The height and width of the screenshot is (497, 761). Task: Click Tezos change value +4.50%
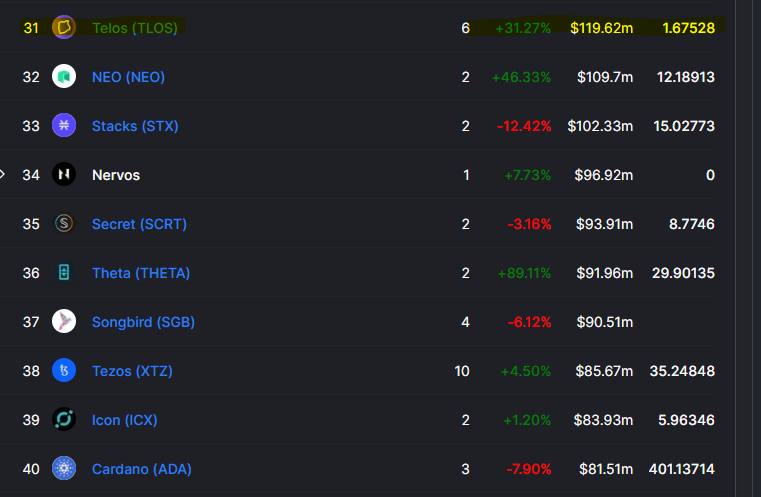[526, 371]
